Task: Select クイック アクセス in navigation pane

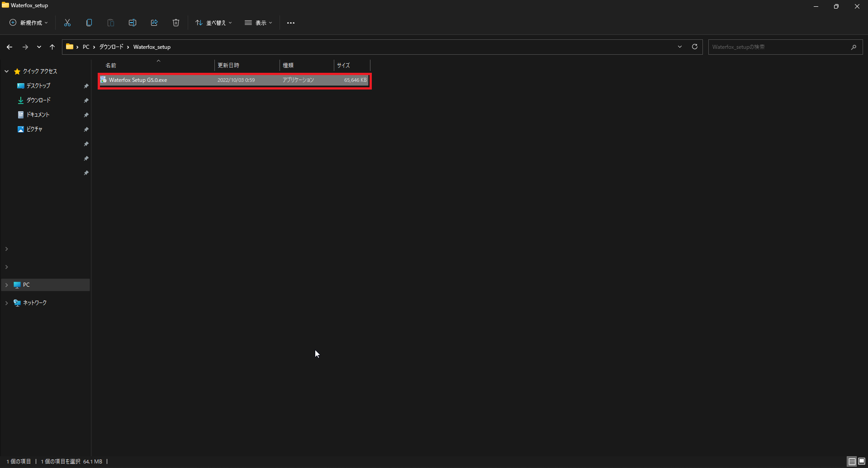Action: (40, 71)
